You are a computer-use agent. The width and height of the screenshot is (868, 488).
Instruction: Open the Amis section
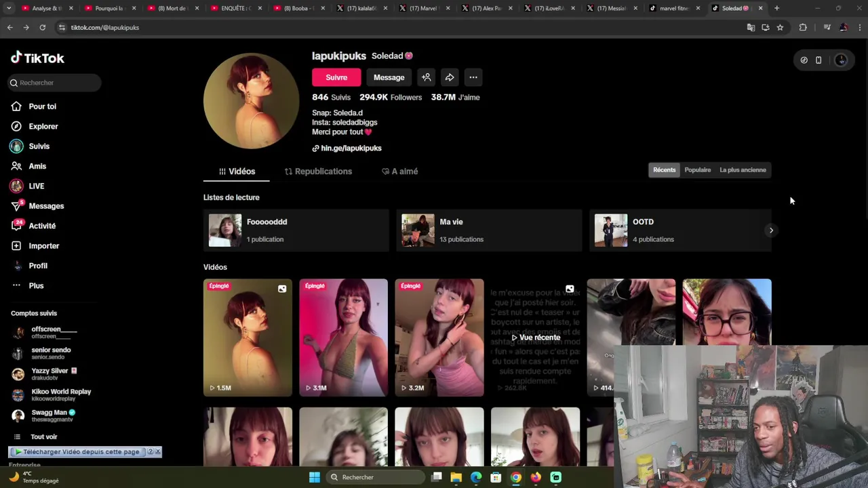[x=37, y=166]
